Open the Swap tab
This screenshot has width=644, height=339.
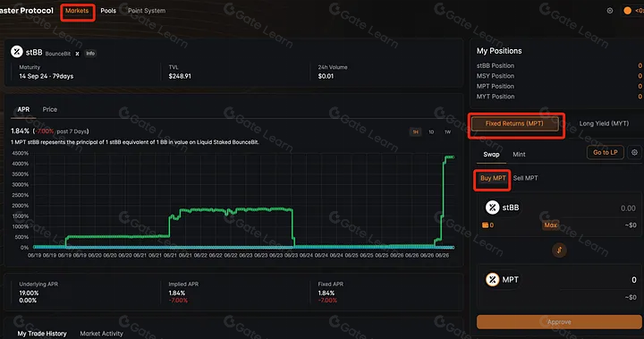(x=491, y=155)
